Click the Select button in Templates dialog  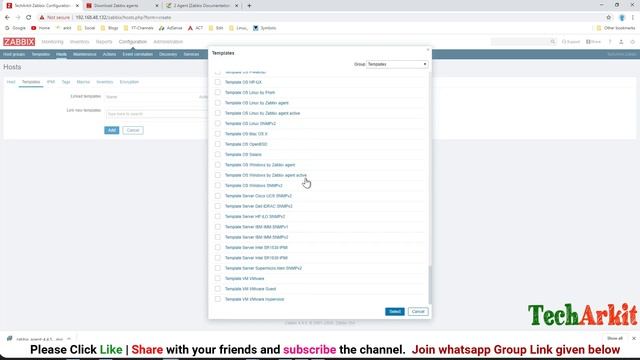coord(394,311)
